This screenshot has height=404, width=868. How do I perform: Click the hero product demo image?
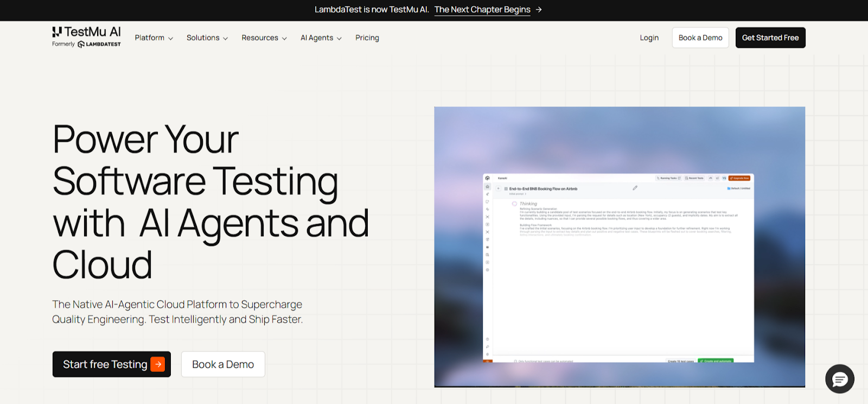tap(620, 247)
